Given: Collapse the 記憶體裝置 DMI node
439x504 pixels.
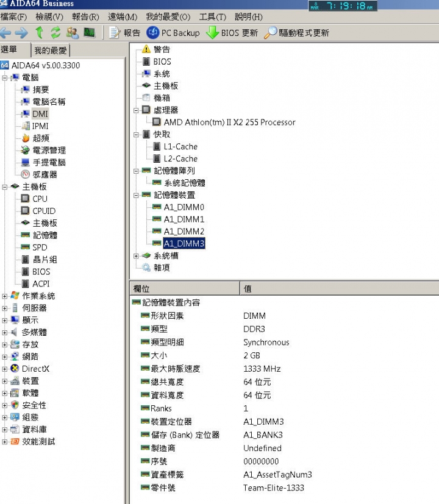Looking at the screenshot, I should 136,195.
